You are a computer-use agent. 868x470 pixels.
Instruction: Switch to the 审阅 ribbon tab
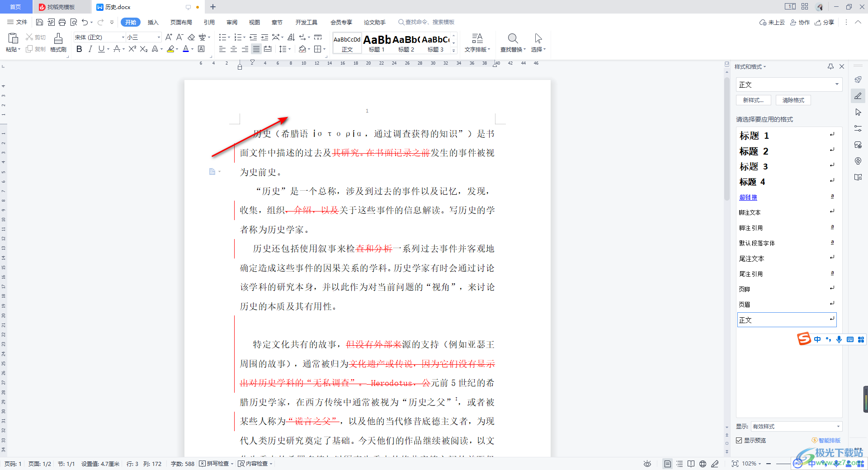pos(232,22)
